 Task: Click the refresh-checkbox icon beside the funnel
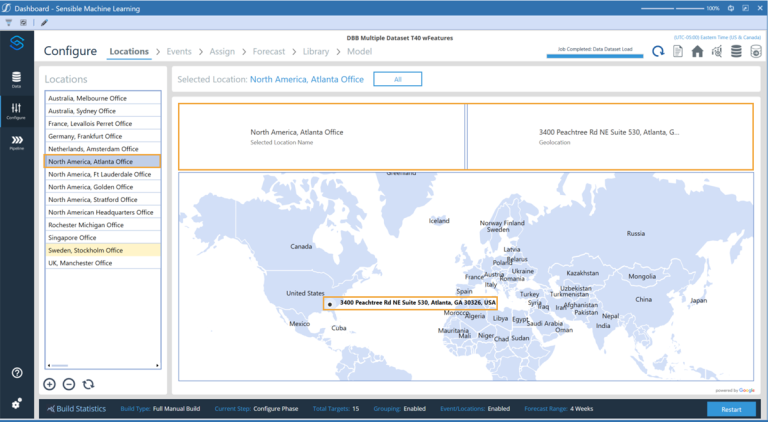pos(23,23)
